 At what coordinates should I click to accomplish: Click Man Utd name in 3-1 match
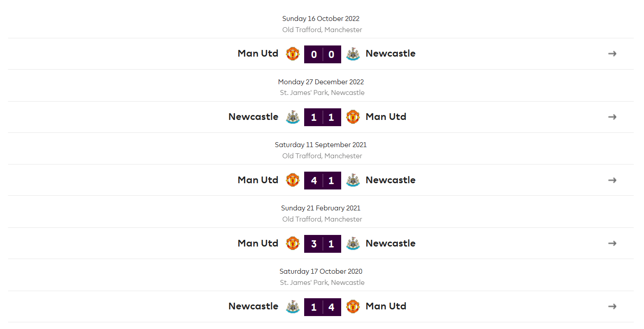point(258,243)
